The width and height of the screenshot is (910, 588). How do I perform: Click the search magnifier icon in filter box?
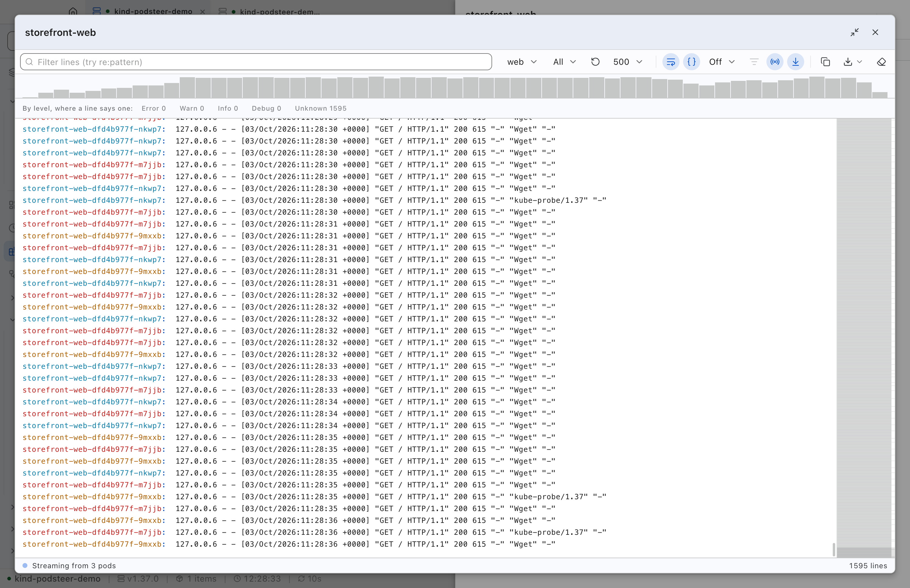30,62
